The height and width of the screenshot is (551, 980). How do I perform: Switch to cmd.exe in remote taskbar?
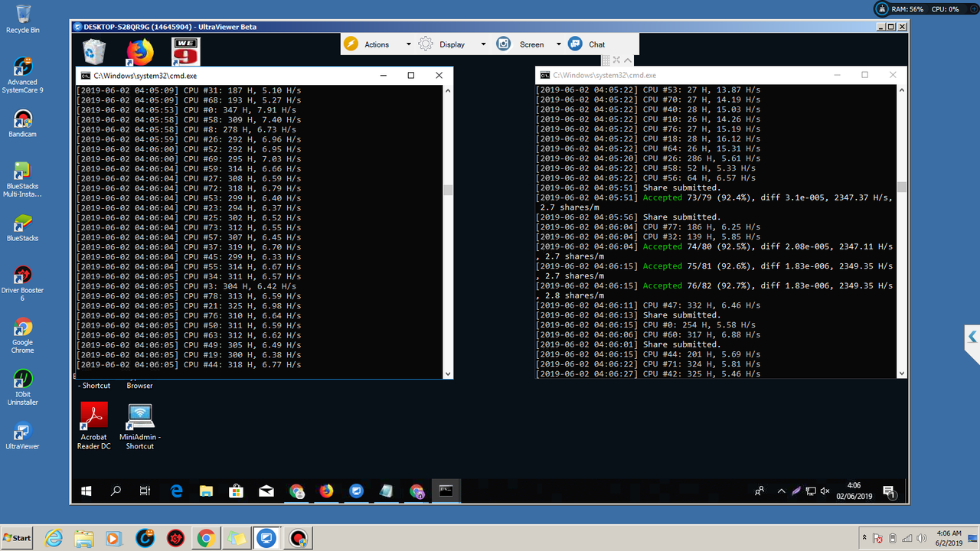pyautogui.click(x=446, y=491)
